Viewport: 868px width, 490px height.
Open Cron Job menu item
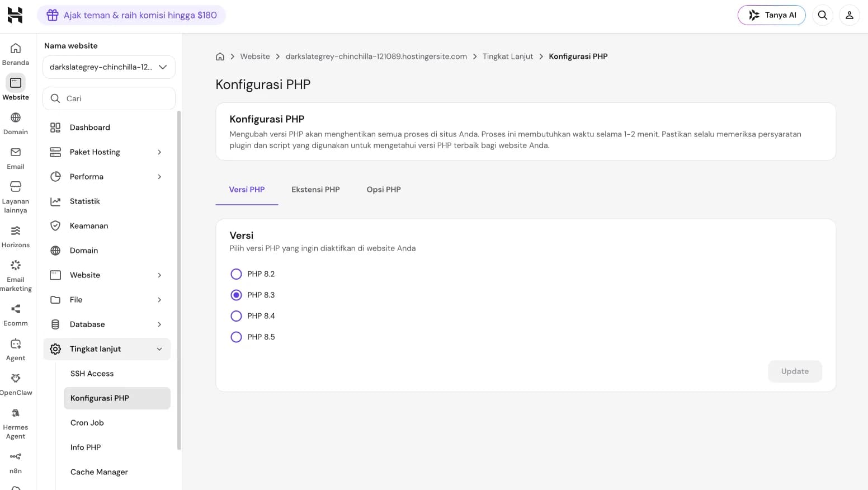click(x=117, y=423)
